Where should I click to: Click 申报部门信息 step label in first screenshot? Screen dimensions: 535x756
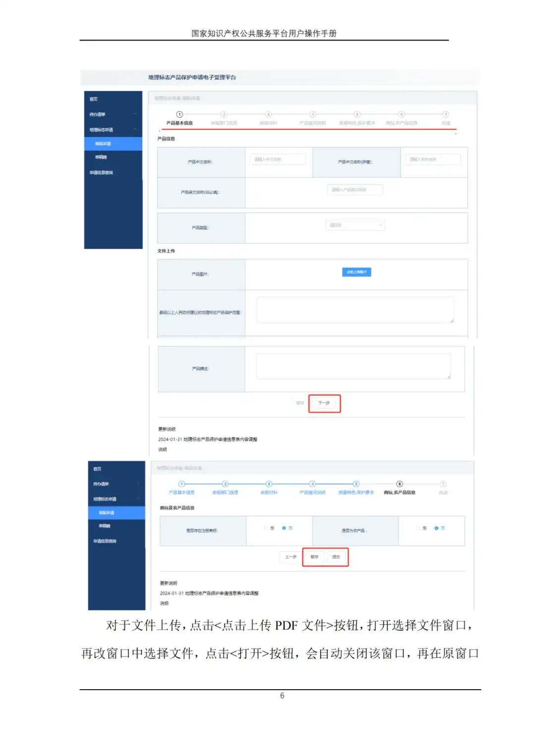pos(224,123)
